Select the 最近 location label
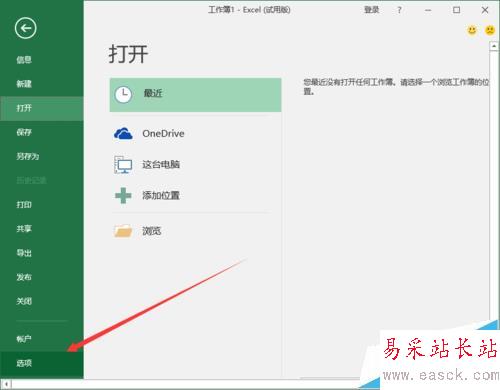The height and width of the screenshot is (390, 500). point(153,93)
